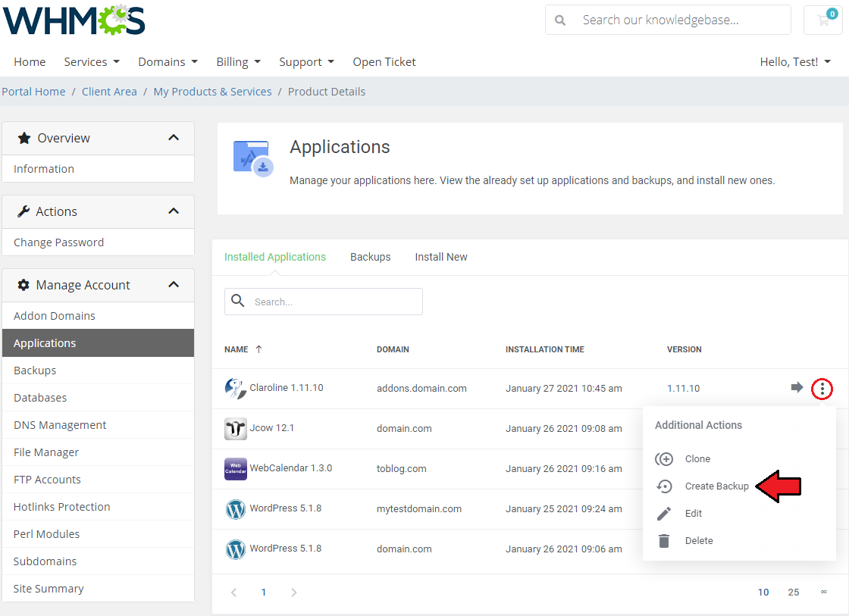Image resolution: width=849 pixels, height=616 pixels.
Task: Click the Jcow application icon
Action: (x=236, y=428)
